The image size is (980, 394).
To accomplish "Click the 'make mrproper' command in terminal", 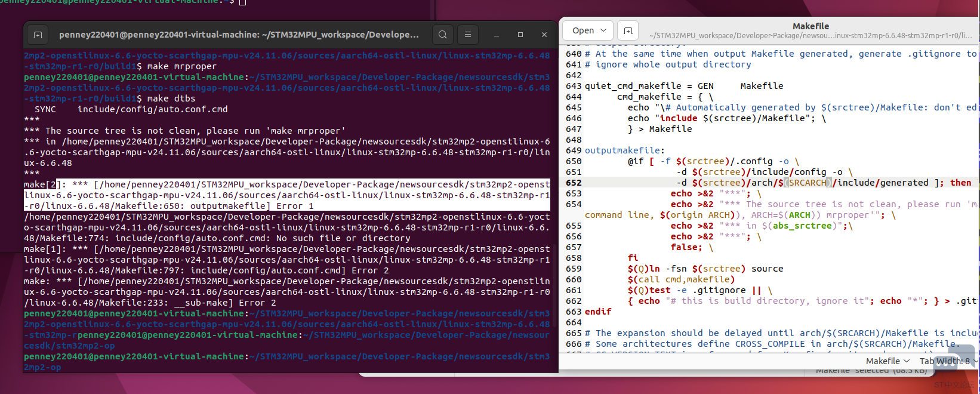I will [x=181, y=66].
